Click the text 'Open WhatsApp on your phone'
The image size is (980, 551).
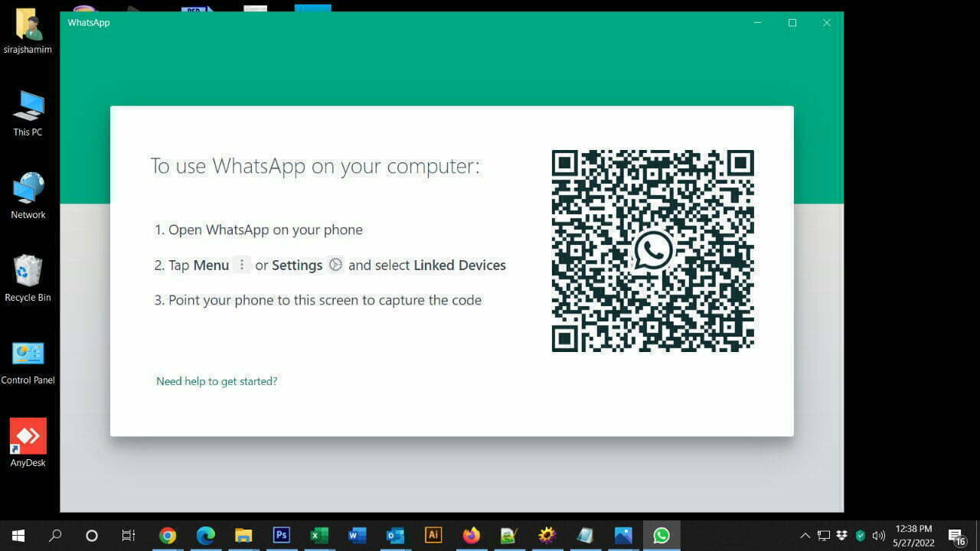266,230
